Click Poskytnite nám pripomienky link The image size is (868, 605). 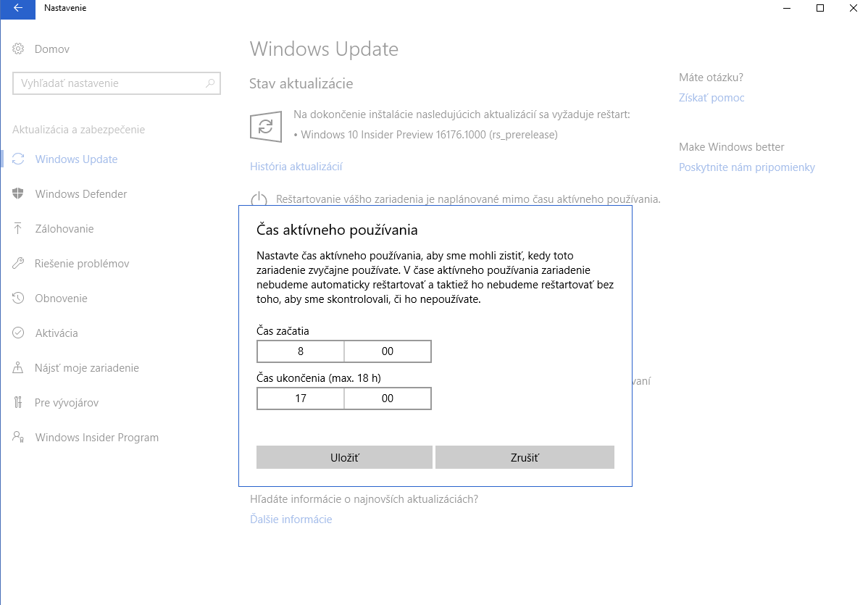(x=747, y=167)
